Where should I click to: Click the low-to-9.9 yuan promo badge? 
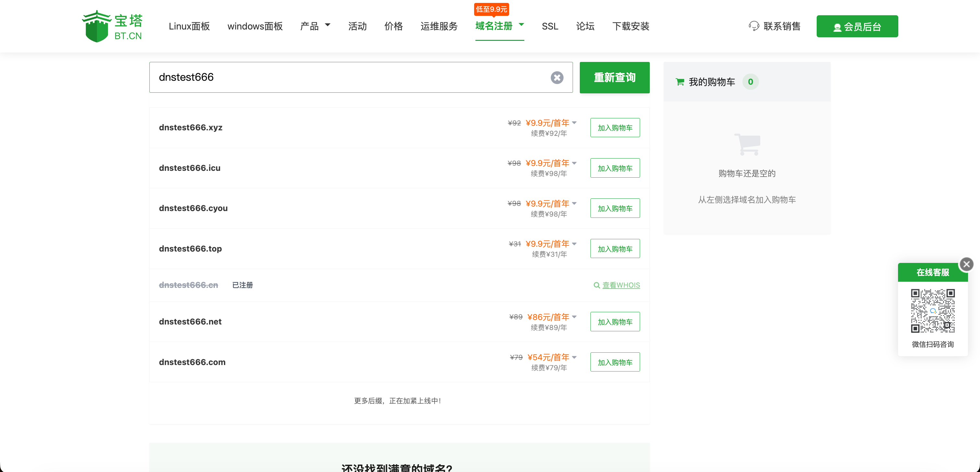pos(491,9)
